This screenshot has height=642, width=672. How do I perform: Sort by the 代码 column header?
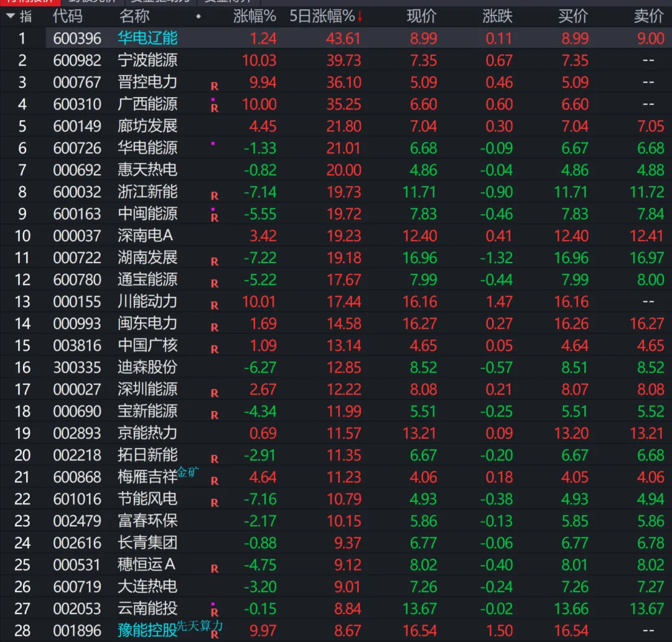(67, 16)
